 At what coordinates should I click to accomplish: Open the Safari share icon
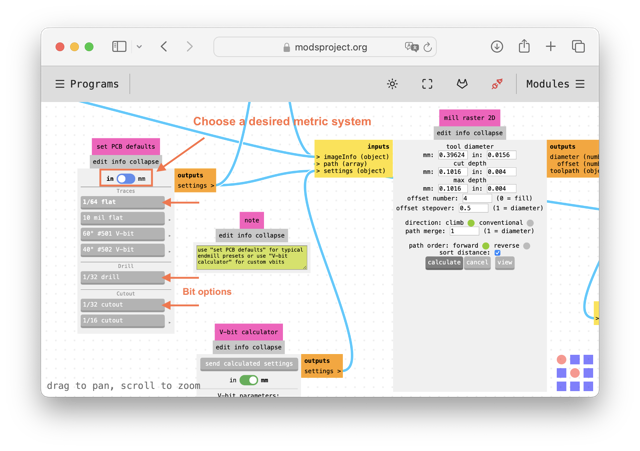524,46
